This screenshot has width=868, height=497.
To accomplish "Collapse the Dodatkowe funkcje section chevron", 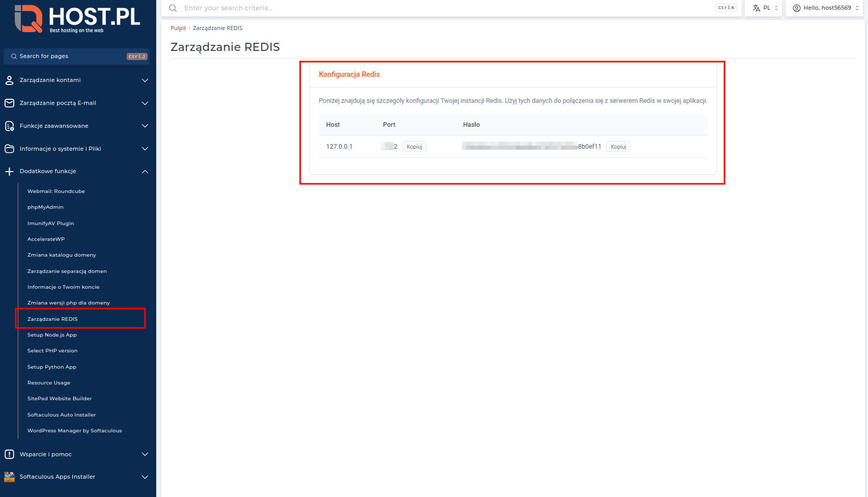I will [x=145, y=172].
